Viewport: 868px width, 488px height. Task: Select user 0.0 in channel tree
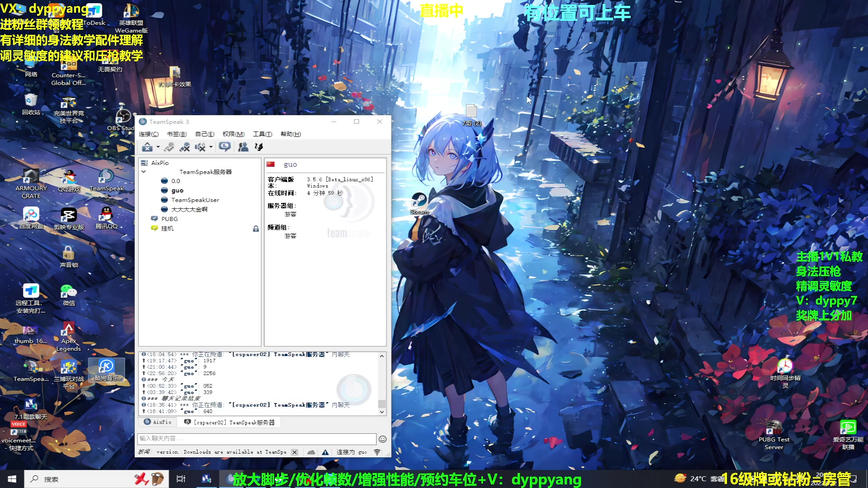click(x=175, y=181)
